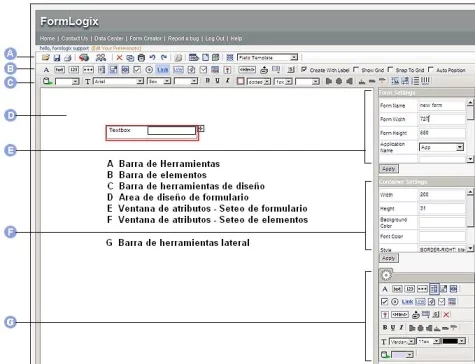Select label 'A' element in lateral toolbox

pyautogui.click(x=385, y=289)
